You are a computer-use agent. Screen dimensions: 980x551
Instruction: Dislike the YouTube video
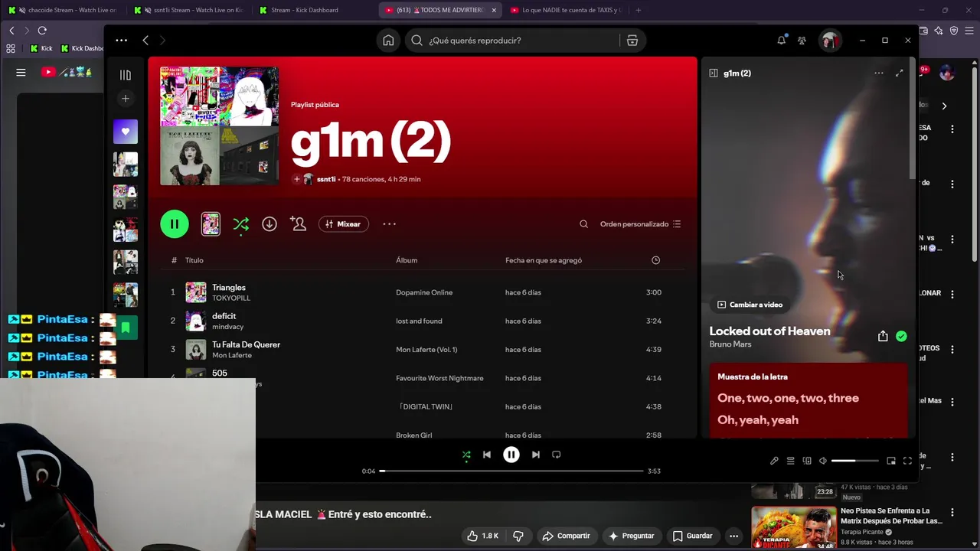518,536
